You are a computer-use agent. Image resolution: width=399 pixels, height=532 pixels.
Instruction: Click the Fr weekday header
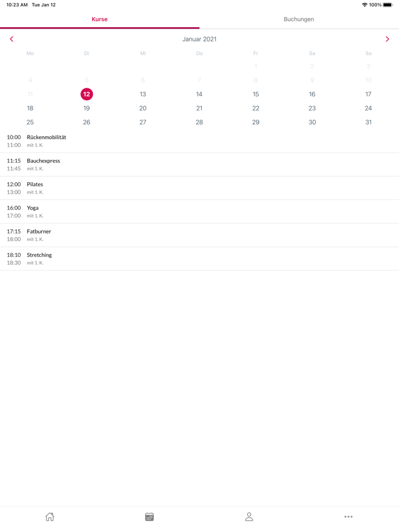click(x=256, y=54)
